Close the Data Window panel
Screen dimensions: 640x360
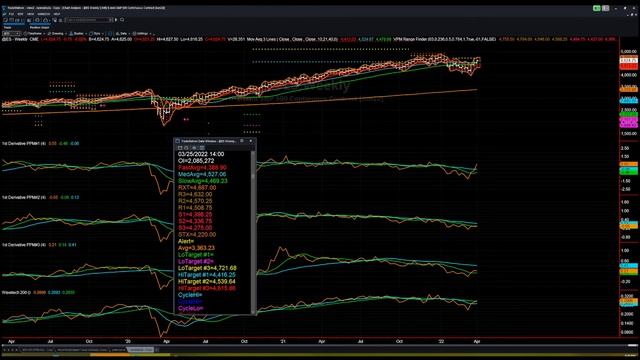pyautogui.click(x=251, y=141)
